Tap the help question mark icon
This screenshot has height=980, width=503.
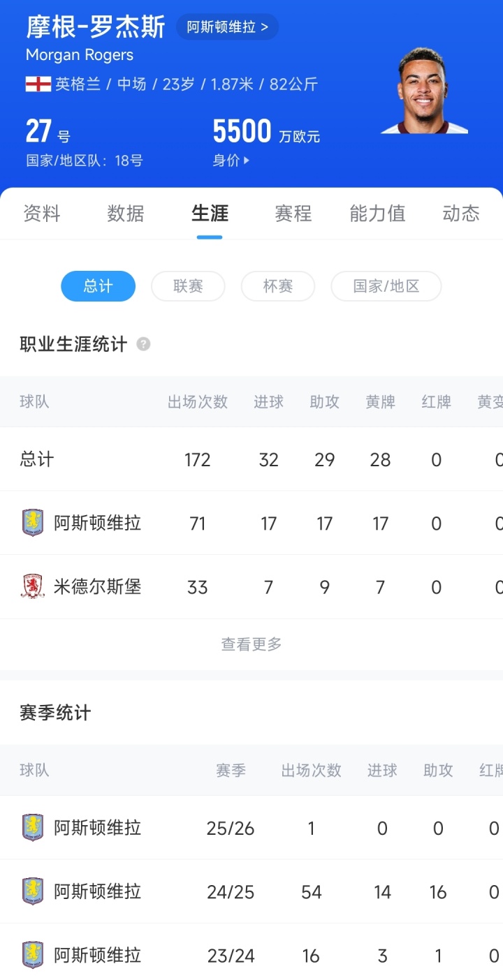pos(143,344)
